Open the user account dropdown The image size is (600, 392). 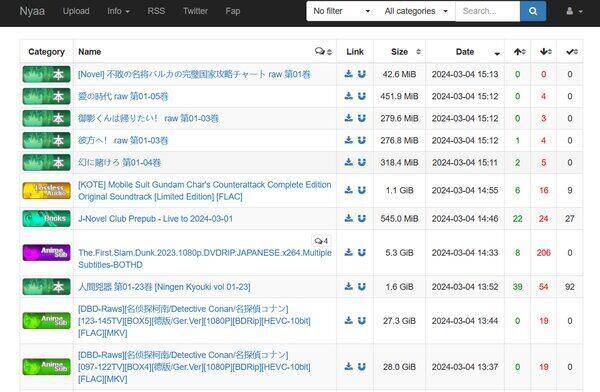[x=574, y=11]
